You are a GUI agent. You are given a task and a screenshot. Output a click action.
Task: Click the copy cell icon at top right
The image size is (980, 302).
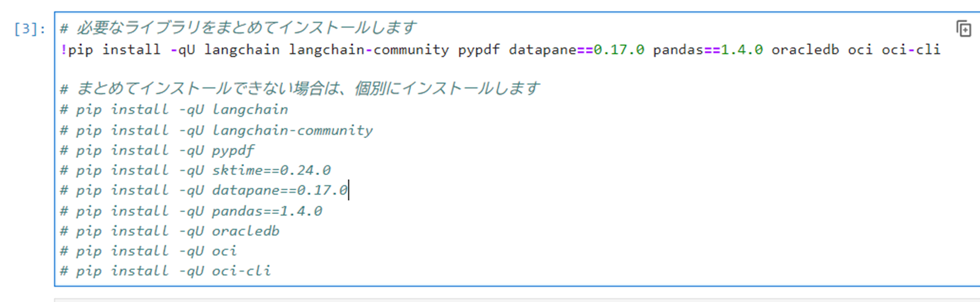tap(964, 29)
